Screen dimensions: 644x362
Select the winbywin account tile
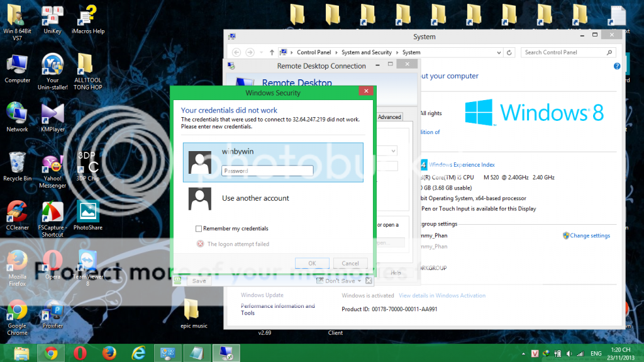pos(274,162)
